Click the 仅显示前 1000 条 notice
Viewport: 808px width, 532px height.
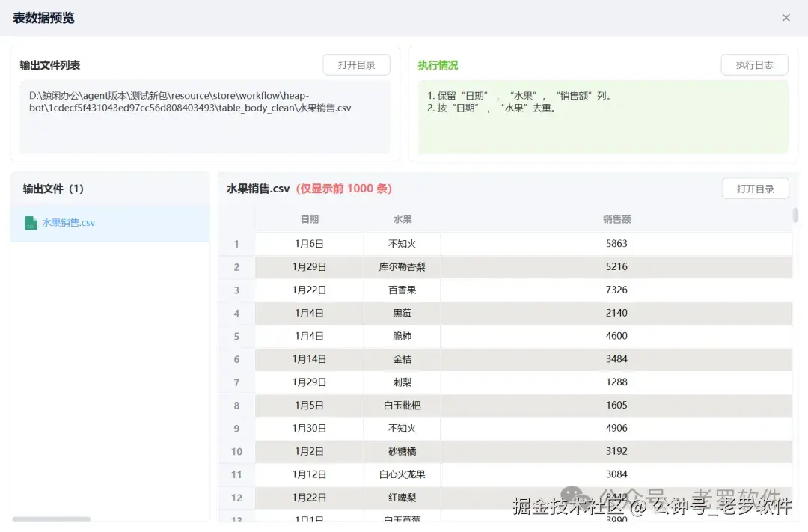(343, 189)
